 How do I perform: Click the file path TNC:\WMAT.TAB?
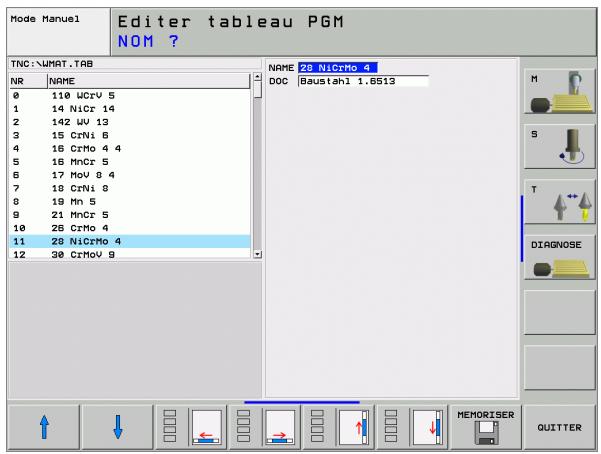52,64
